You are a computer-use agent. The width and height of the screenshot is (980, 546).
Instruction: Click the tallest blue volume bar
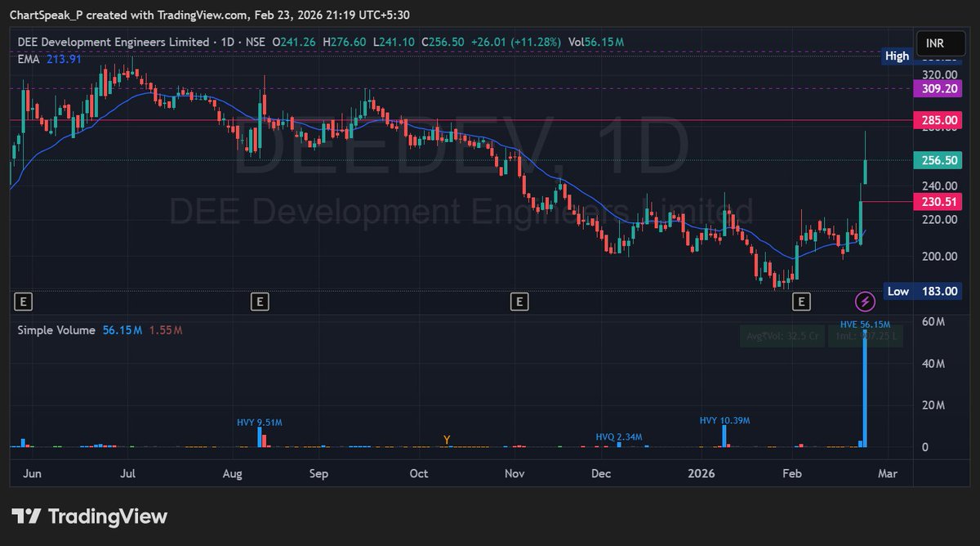tap(865, 389)
